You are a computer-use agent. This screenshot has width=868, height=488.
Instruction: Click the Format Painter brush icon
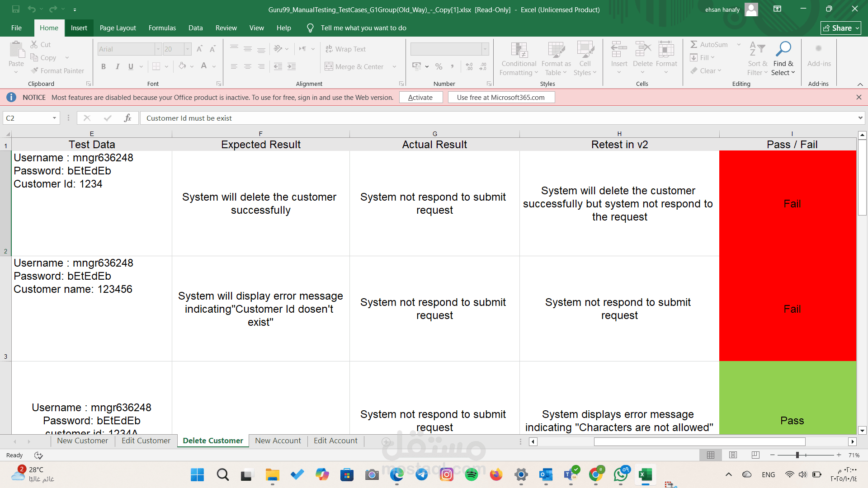click(35, 70)
